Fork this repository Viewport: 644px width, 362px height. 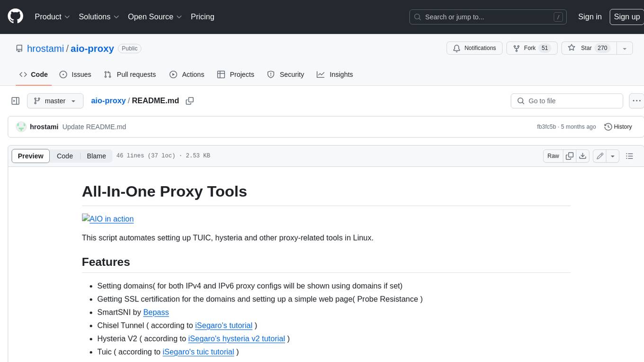point(532,48)
